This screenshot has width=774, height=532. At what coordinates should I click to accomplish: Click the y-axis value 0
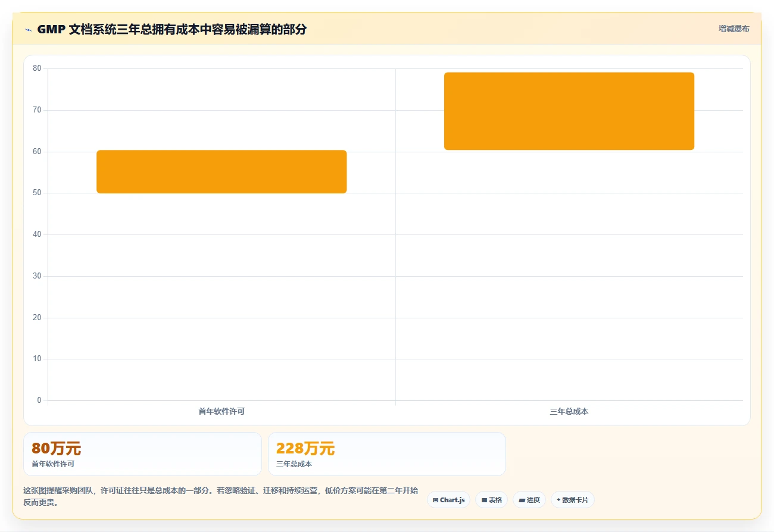39,400
